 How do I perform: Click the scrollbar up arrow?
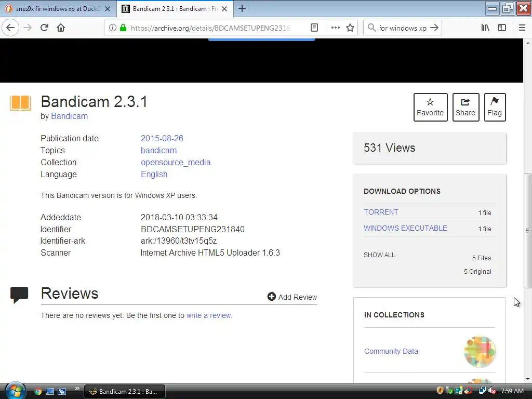(x=528, y=43)
